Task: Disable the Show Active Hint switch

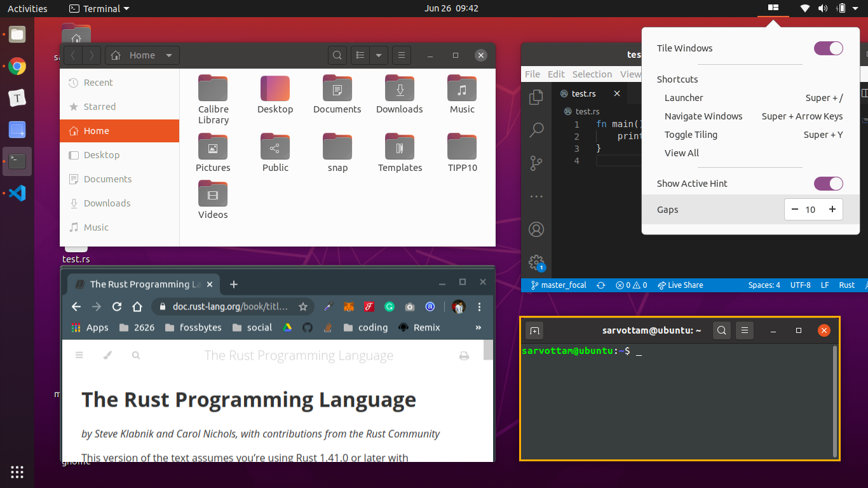Action: [x=829, y=184]
